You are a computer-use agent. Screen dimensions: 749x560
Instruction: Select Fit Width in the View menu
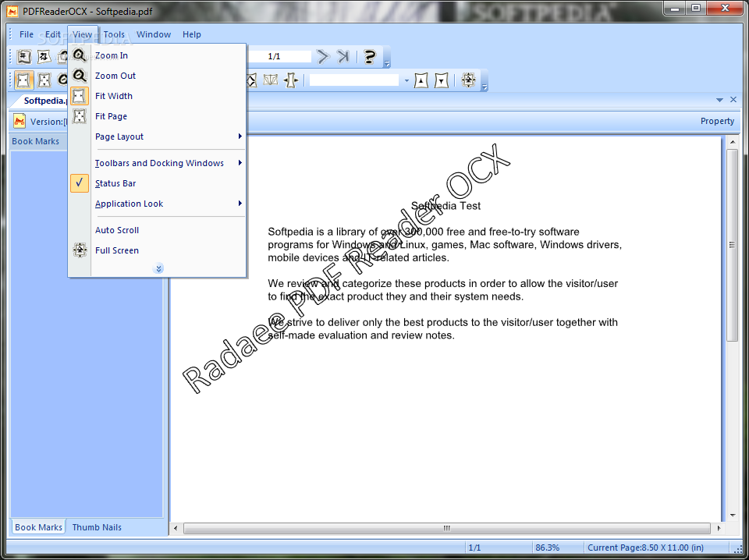[x=157, y=96]
